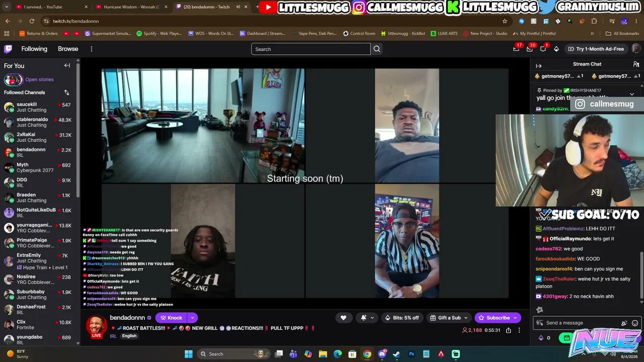This screenshot has width=644, height=362.
Task: Open the bendadonnn live avatar
Action: point(96,326)
